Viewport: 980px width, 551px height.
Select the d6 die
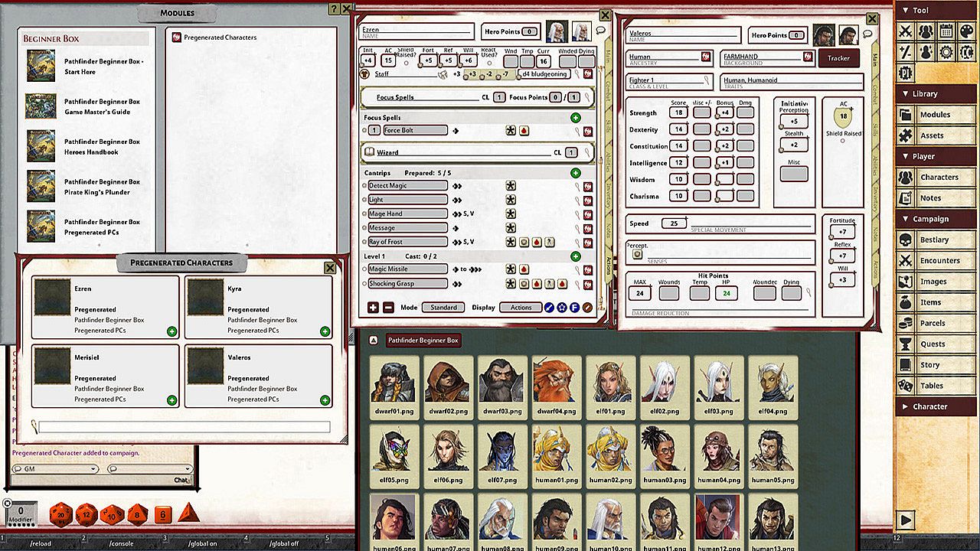(163, 514)
